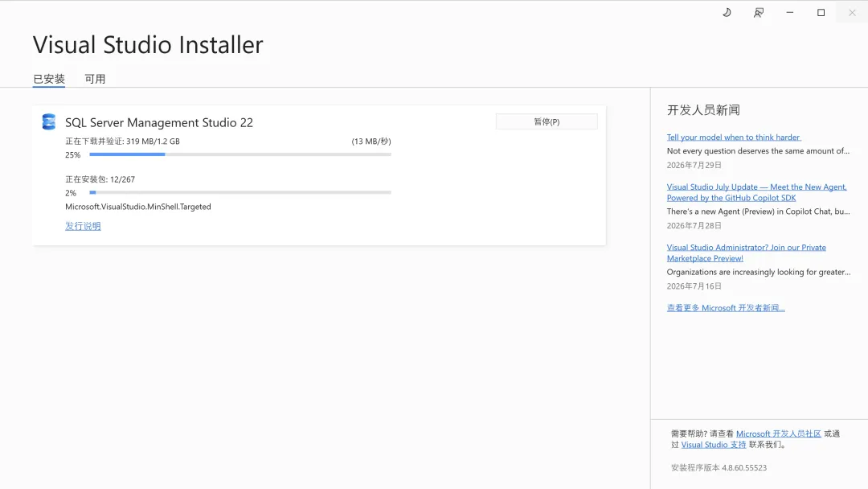868x489 pixels.
Task: Open Visual Studio July Update news link
Action: [757, 192]
